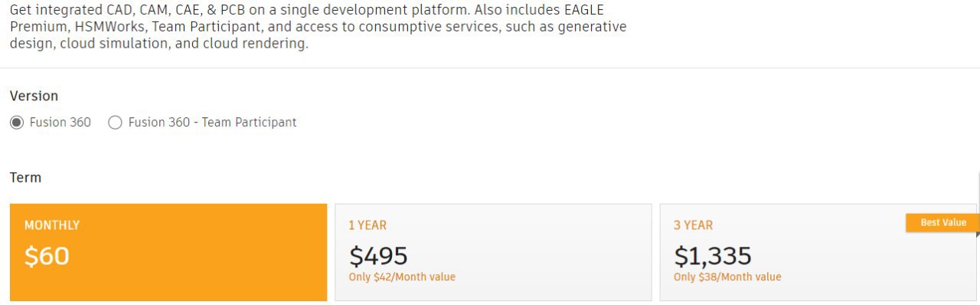Choose the MONTHLY $60 term card
Image resolution: width=980 pixels, height=305 pixels.
pos(168,252)
